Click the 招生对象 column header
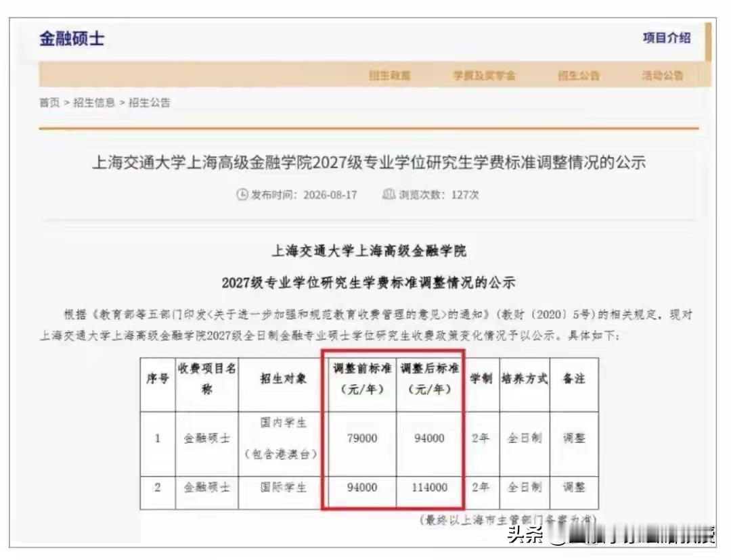Screen dimensions: 731x560 [283, 379]
